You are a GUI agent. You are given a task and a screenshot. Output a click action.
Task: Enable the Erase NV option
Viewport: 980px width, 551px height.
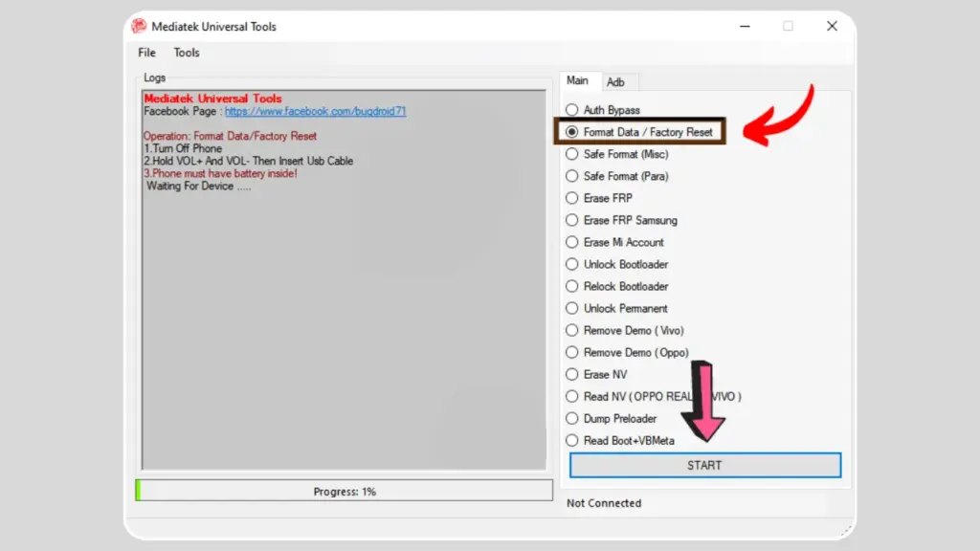pyautogui.click(x=572, y=374)
